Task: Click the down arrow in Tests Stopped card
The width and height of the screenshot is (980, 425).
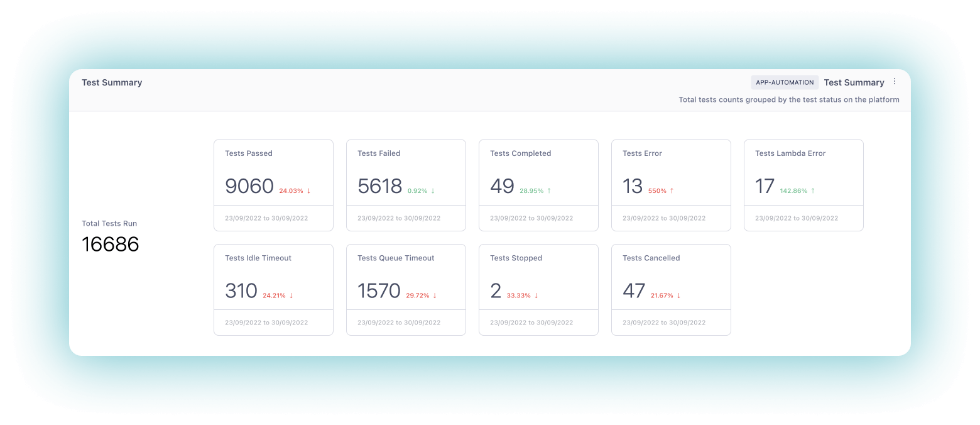Action: pos(536,295)
